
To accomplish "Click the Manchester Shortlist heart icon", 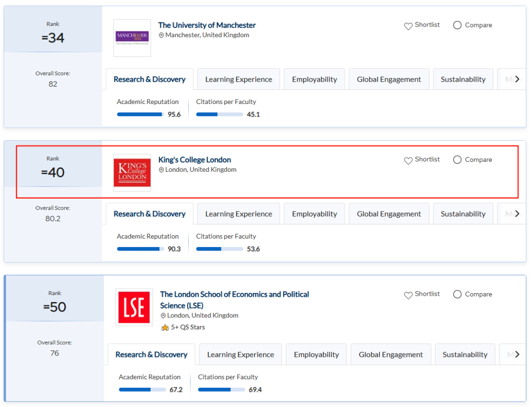I will pyautogui.click(x=408, y=26).
